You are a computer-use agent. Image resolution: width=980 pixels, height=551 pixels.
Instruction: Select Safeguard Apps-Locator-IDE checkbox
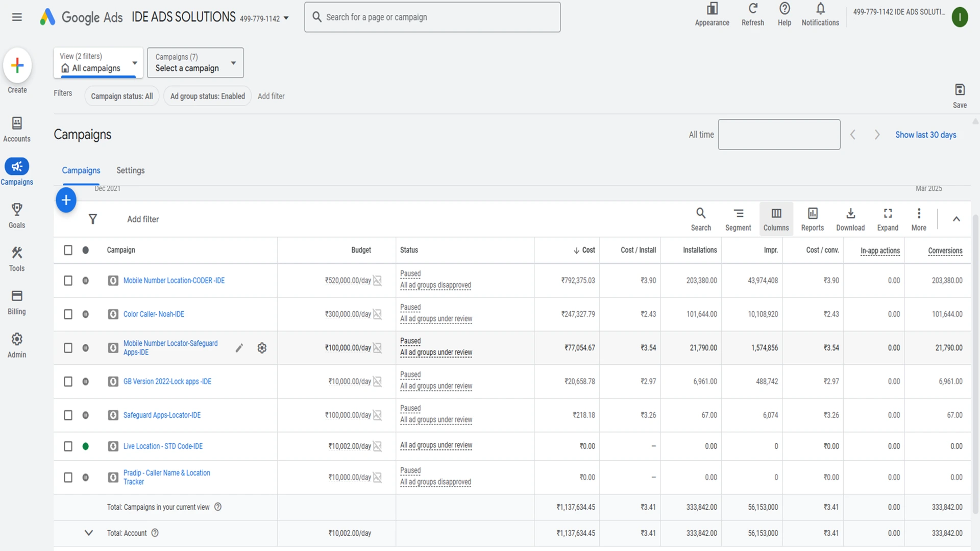pos(68,415)
